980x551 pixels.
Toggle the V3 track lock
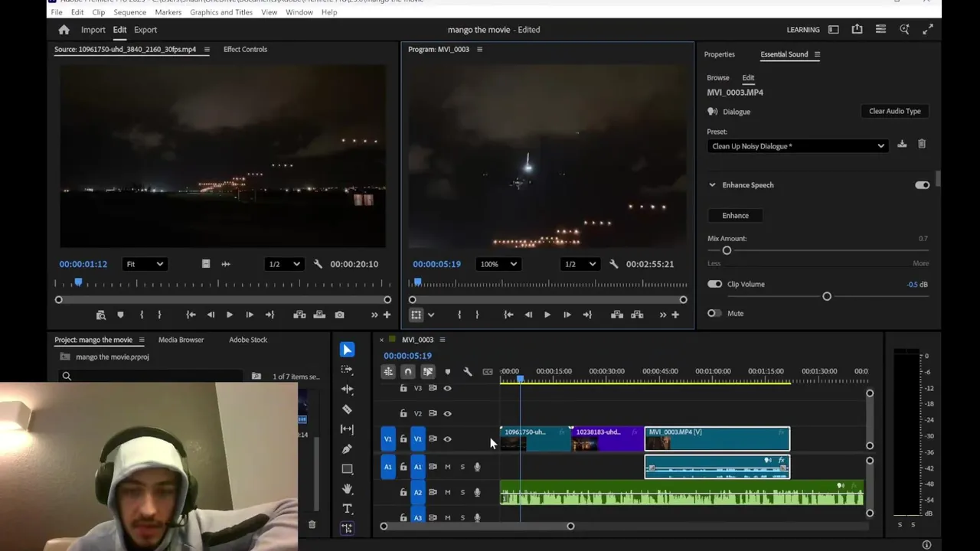(403, 388)
